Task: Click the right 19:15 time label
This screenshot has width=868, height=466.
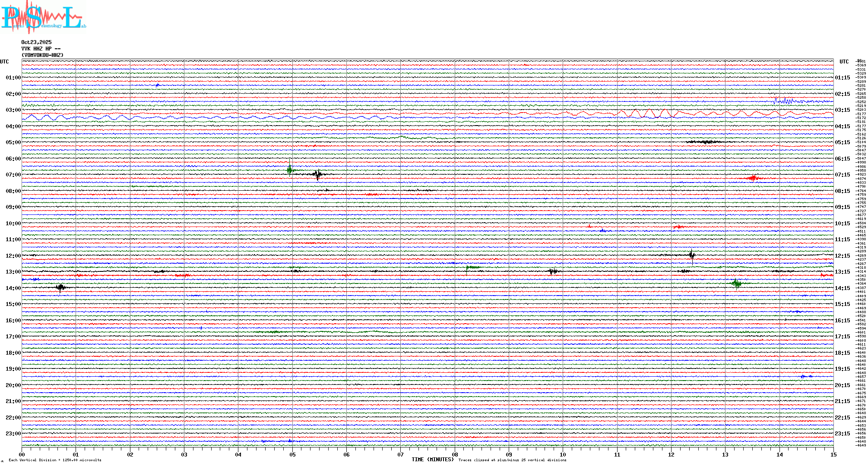Action: (842, 369)
